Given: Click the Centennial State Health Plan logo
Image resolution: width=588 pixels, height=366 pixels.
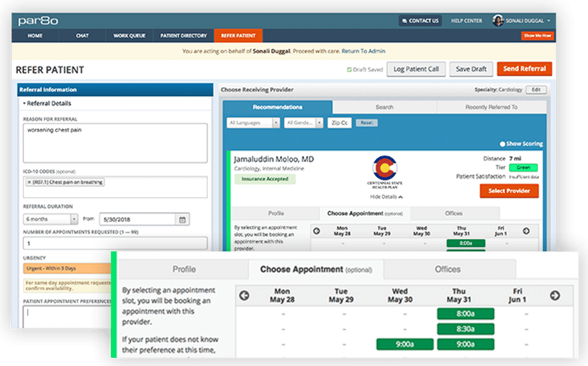Looking at the screenshot, I should [x=385, y=172].
